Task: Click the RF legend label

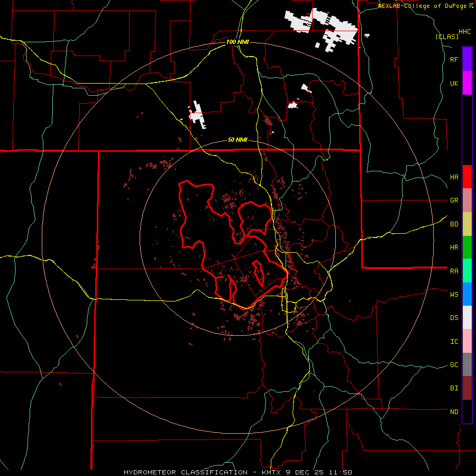Action: click(x=454, y=59)
